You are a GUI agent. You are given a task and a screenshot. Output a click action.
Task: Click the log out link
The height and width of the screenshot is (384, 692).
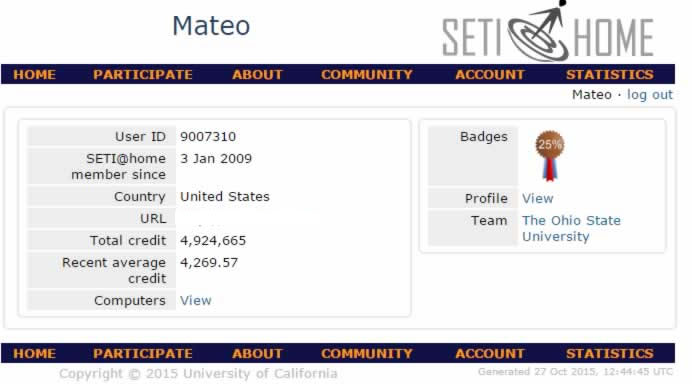pos(650,95)
